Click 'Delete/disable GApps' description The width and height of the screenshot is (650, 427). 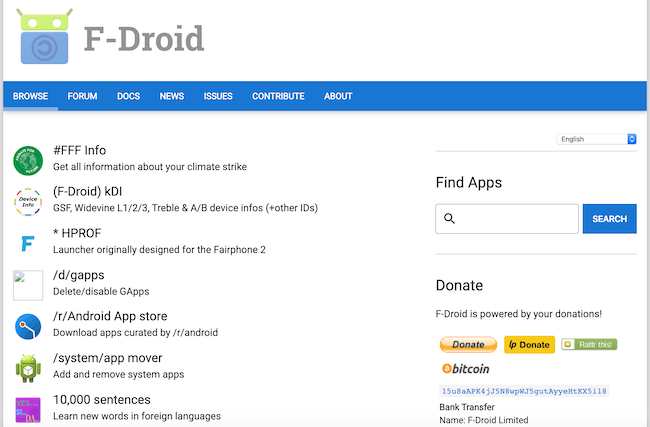click(101, 291)
